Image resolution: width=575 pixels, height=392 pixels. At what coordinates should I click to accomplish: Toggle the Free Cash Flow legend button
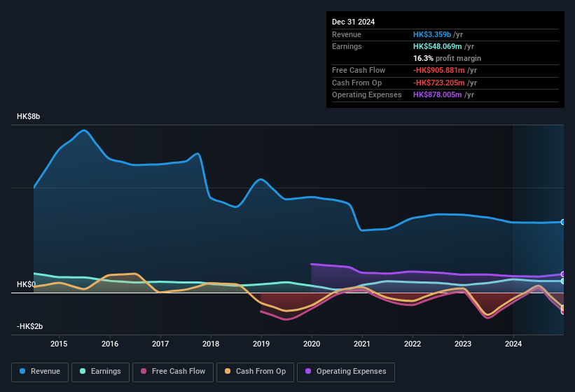(x=173, y=372)
